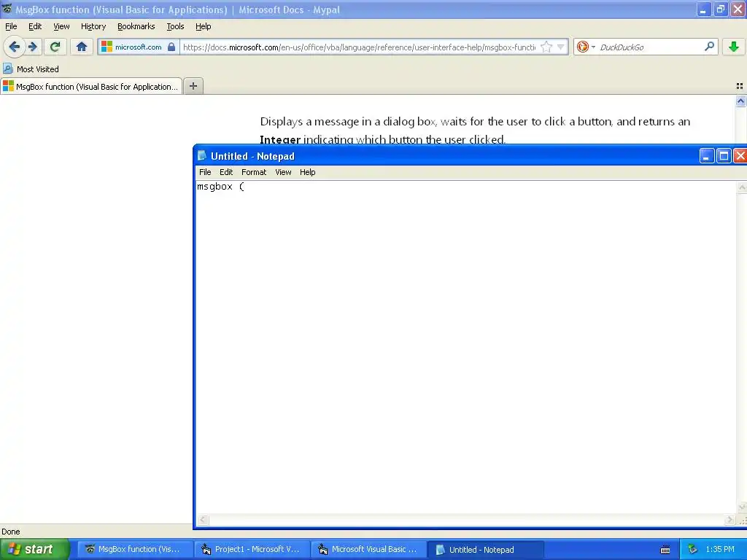
Task: Go back with the browser back arrow
Action: coord(15,47)
